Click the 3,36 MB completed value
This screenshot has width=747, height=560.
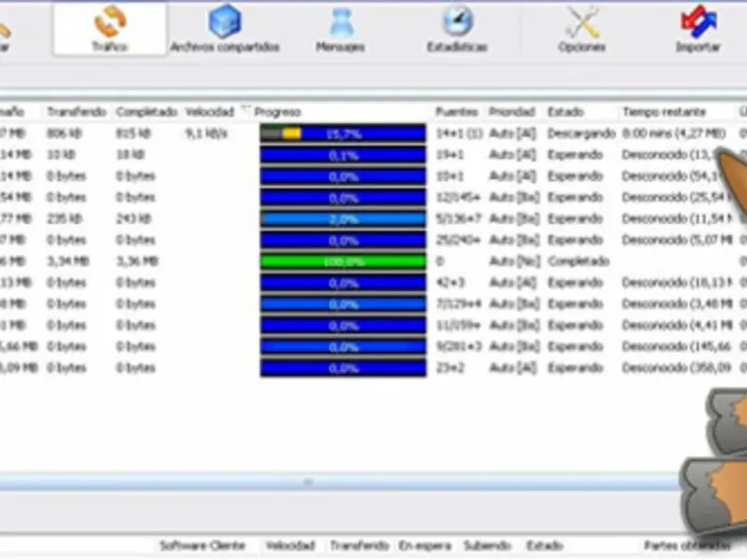click(x=137, y=261)
